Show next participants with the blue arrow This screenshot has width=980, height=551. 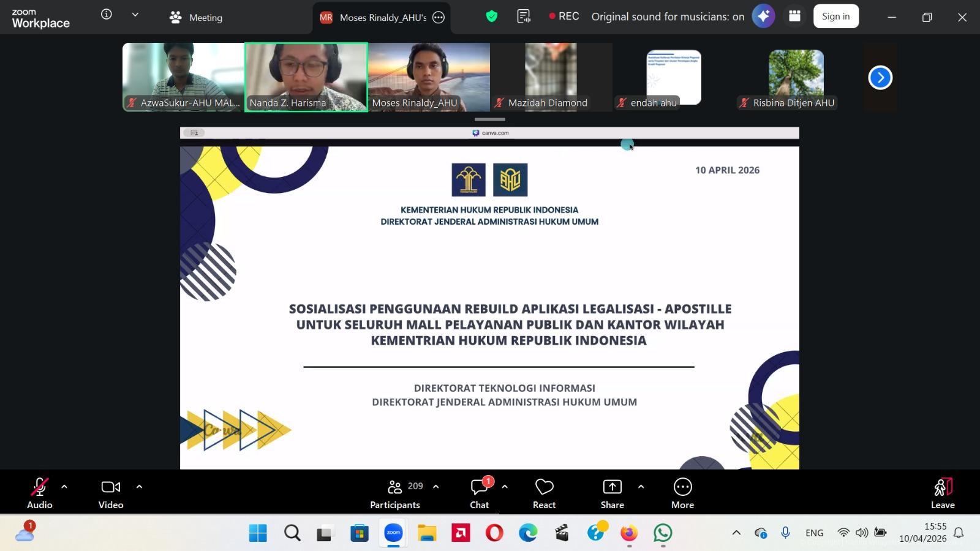(x=880, y=78)
